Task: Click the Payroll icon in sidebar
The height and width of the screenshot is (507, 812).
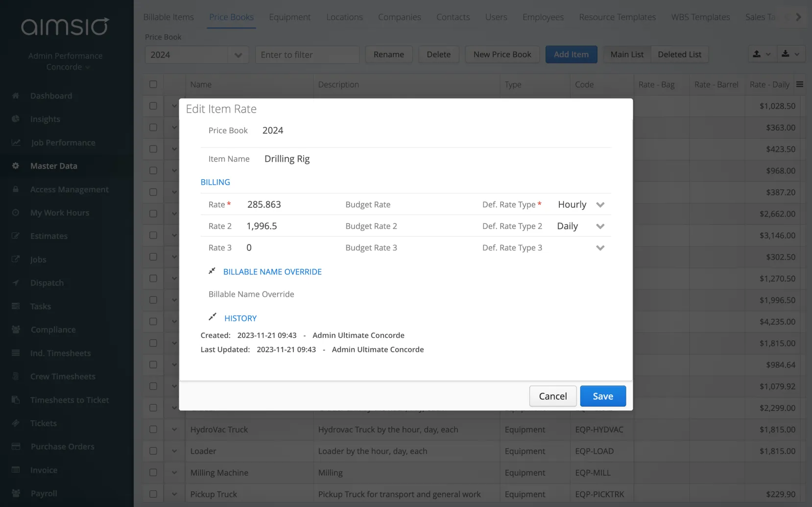Action: tap(16, 493)
